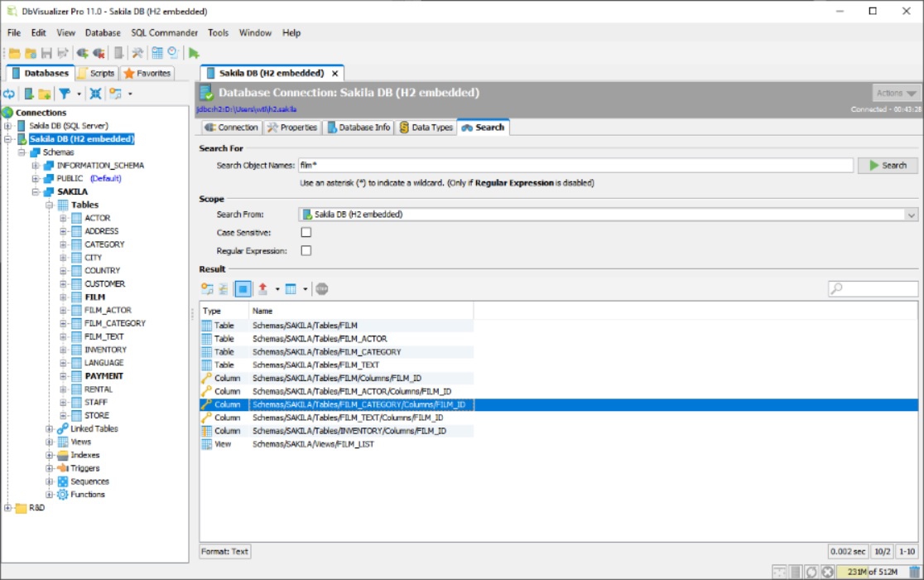924x580 pixels.
Task: Enable the Regular Expression checkbox
Action: click(306, 250)
